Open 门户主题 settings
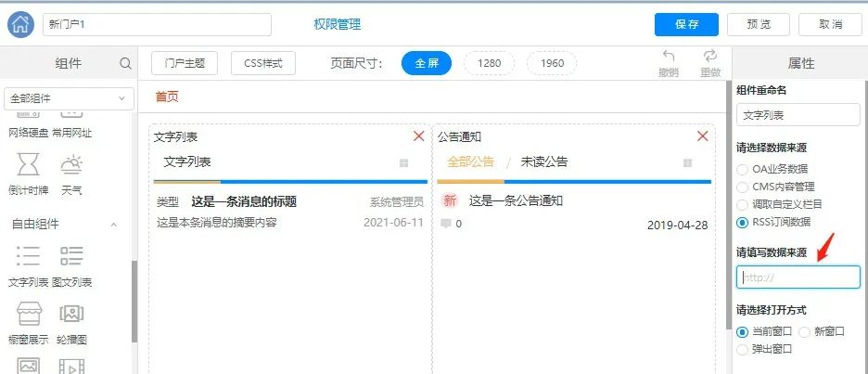The width and height of the screenshot is (868, 374). coord(185,63)
